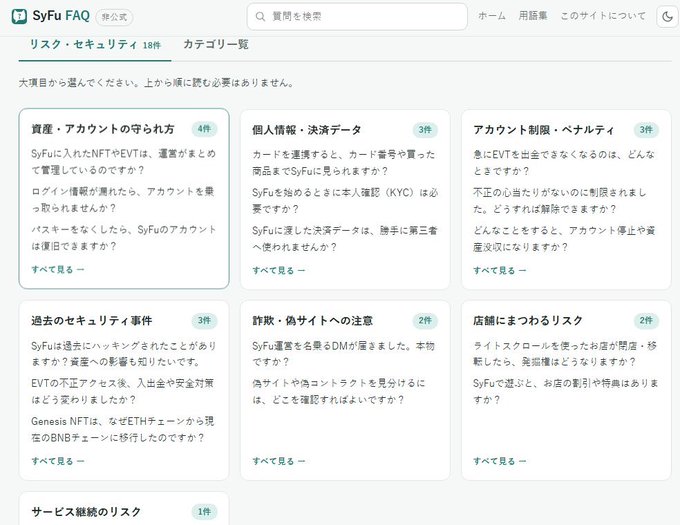Image resolution: width=680 pixels, height=525 pixels.
Task: Focus the 質問を検索 search field
Action: click(x=357, y=16)
